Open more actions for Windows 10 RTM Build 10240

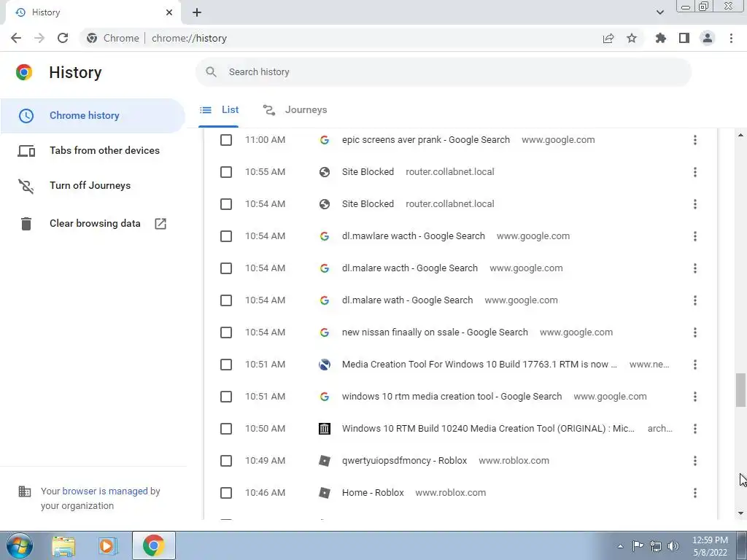695,429
